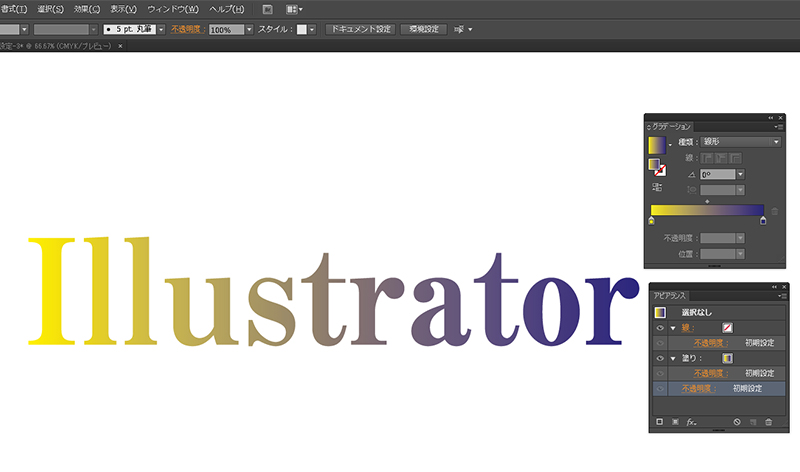Viewport: 800px width, 472px height.
Task: Click the delete stop trash icon in the Gradient panel
Action: 774,211
